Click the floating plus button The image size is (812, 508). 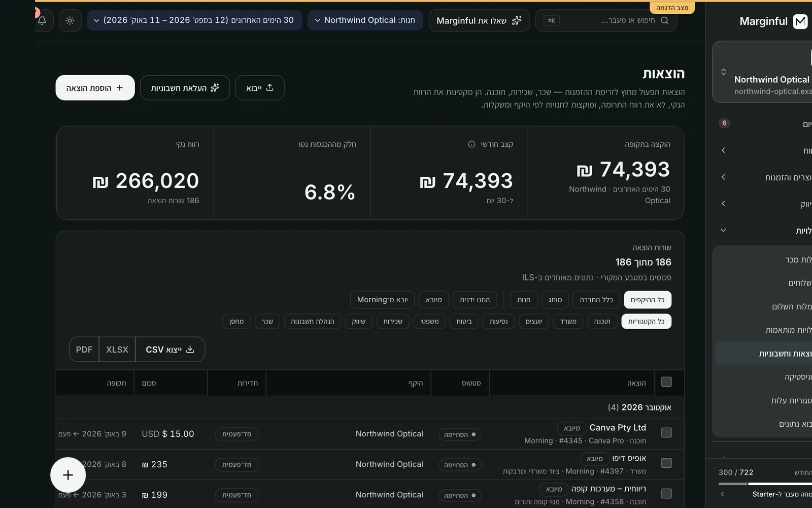pyautogui.click(x=68, y=475)
